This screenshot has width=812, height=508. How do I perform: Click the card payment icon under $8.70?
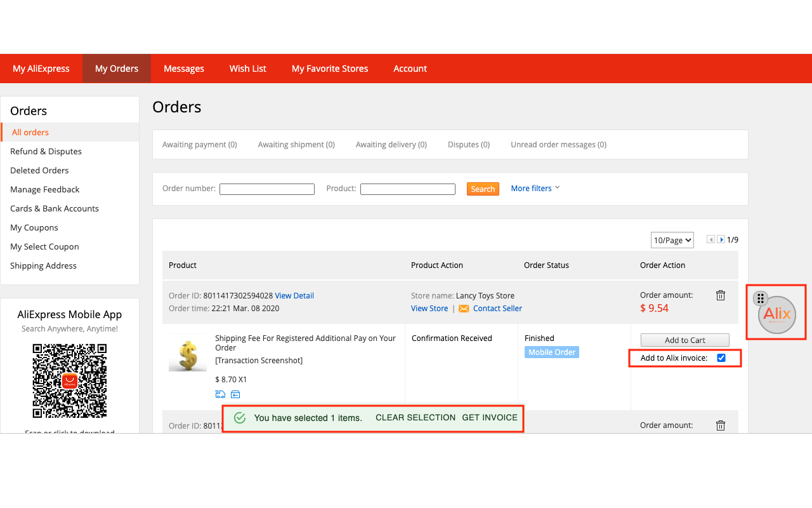click(x=235, y=394)
